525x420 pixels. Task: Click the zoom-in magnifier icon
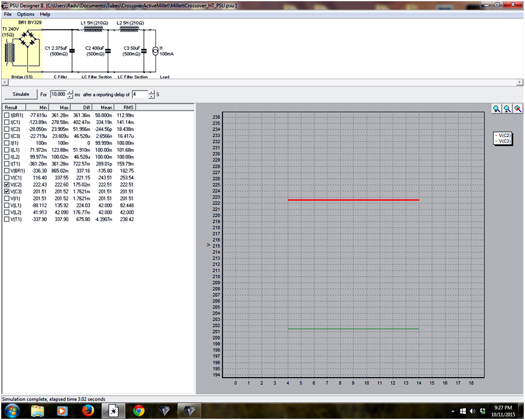497,109
